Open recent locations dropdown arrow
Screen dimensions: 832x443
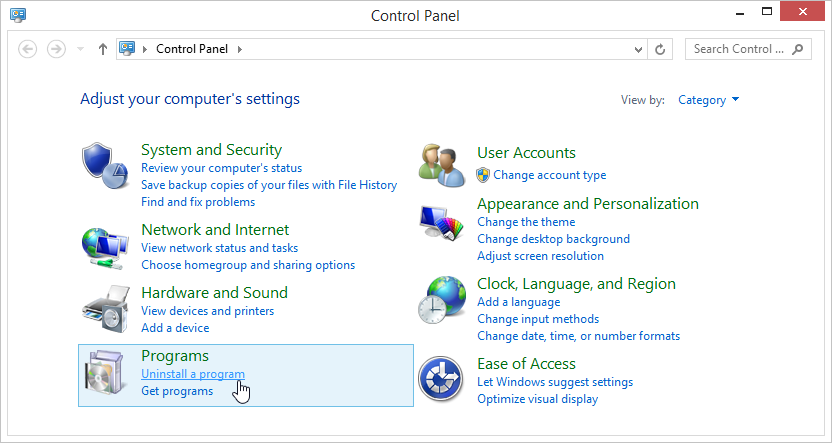click(81, 49)
